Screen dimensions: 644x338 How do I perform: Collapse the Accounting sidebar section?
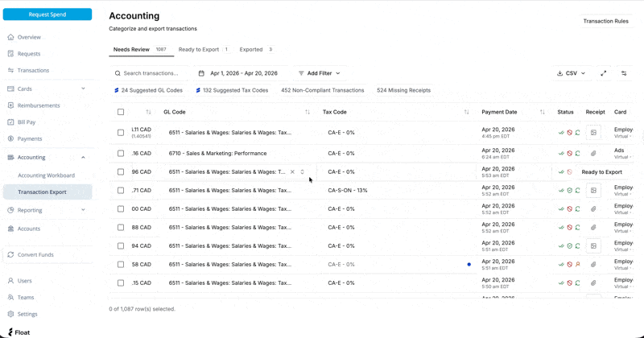[x=83, y=158]
